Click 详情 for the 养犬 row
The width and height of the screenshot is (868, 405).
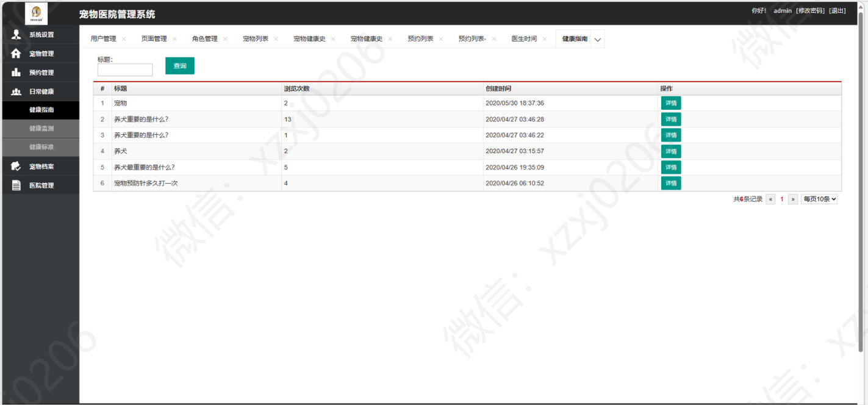coord(671,151)
